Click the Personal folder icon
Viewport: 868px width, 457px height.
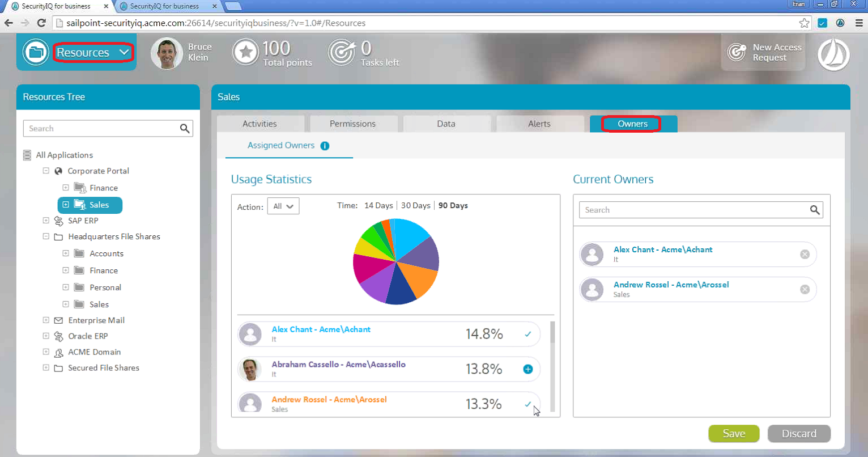point(80,287)
